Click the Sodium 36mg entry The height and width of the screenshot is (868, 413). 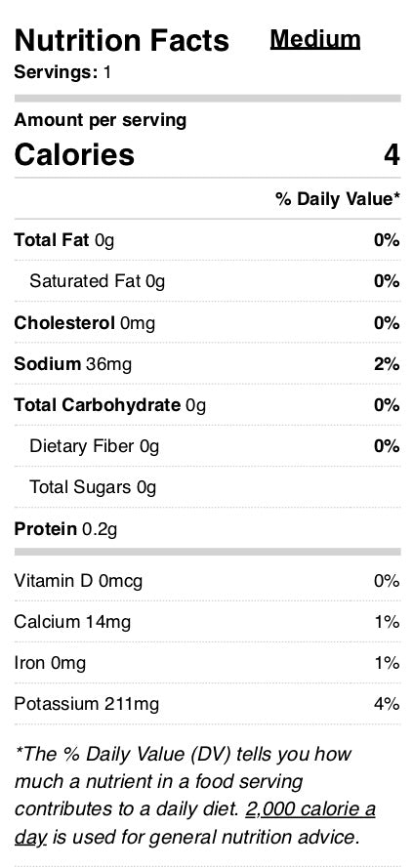[x=73, y=364]
